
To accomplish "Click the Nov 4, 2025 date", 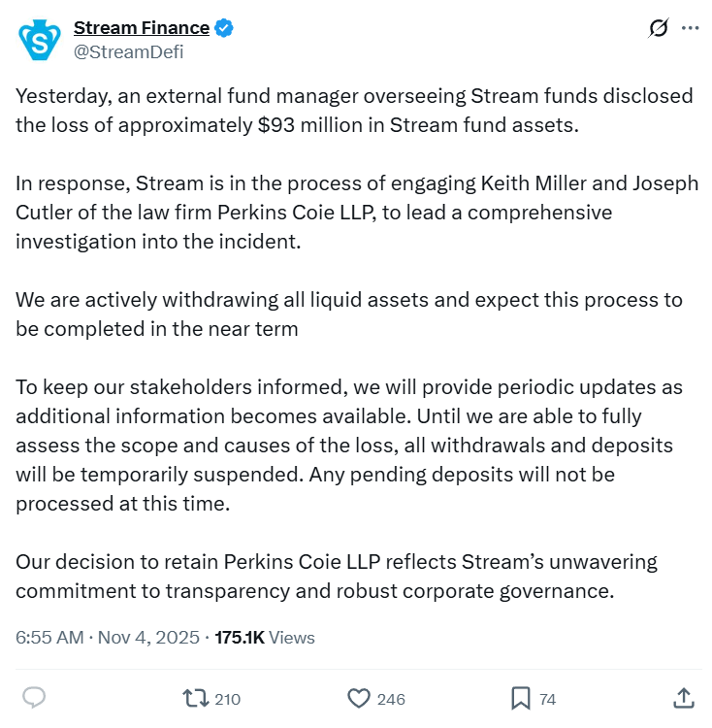I will coord(148,638).
